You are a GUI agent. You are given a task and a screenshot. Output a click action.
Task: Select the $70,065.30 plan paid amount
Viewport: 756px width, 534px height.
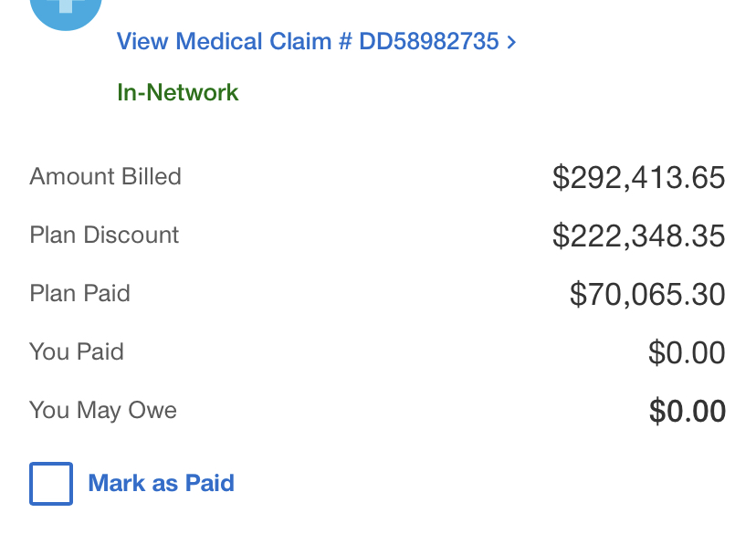[647, 294]
